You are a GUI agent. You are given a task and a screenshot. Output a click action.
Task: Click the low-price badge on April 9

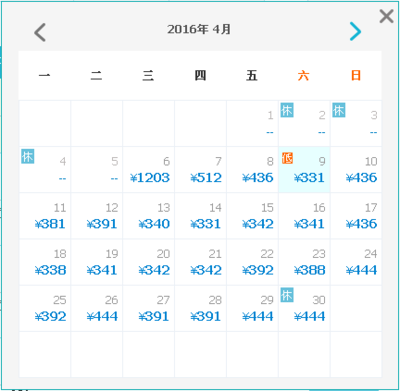[x=287, y=158]
